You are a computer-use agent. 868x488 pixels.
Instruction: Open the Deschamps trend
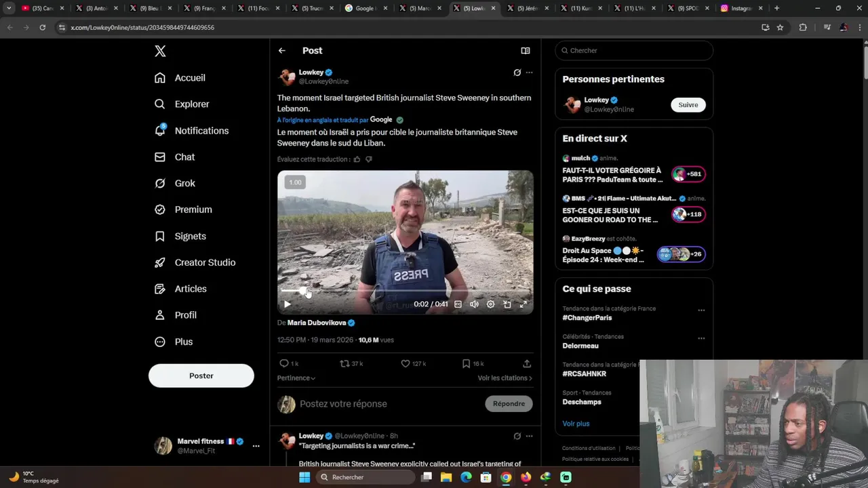click(x=582, y=402)
